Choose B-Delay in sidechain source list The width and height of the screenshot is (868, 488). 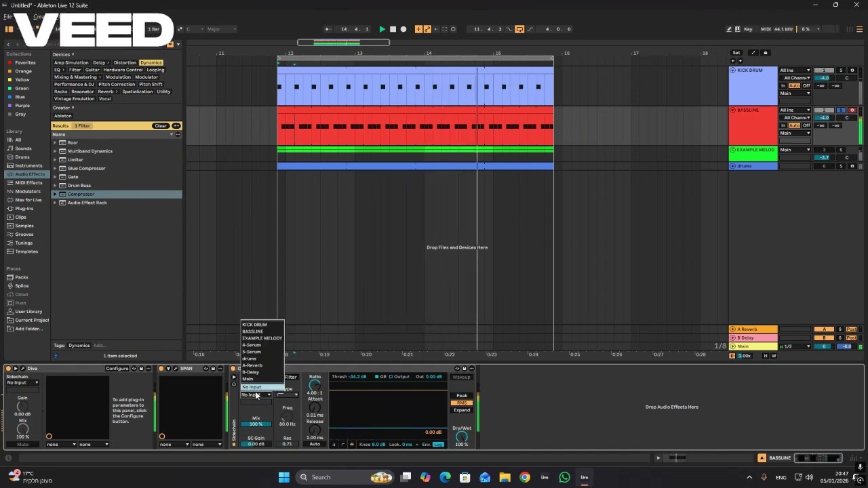point(262,372)
